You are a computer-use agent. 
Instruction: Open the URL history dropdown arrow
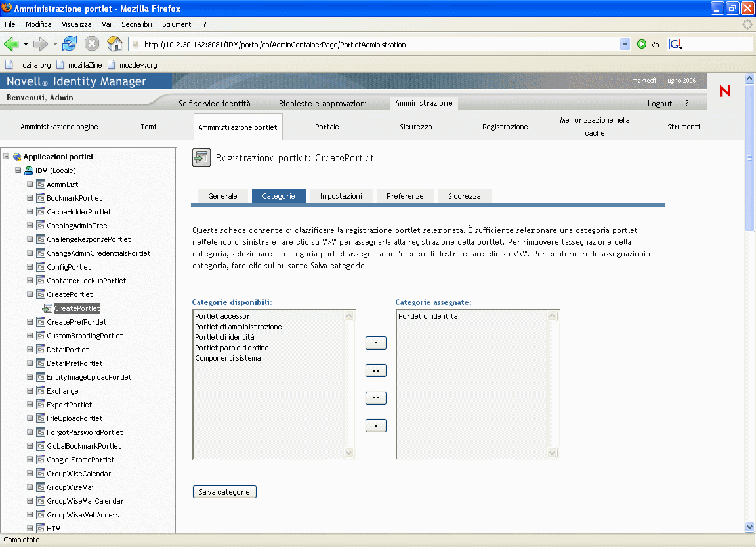click(x=625, y=44)
